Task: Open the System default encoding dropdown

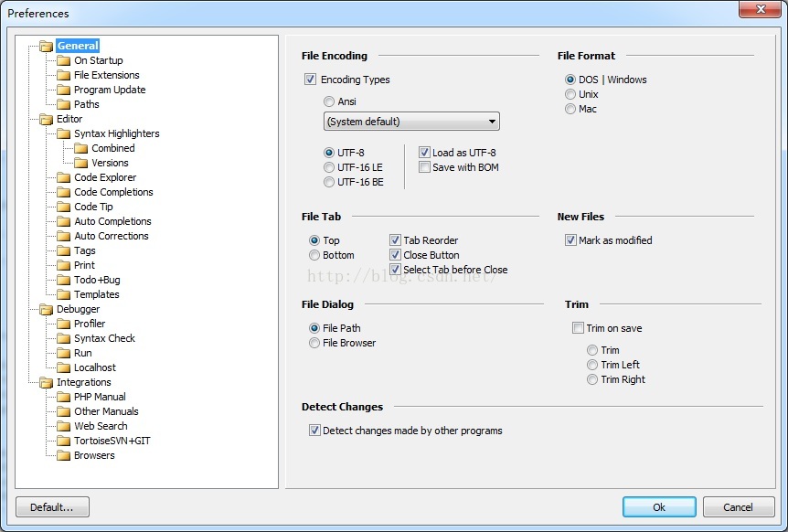Action: click(x=411, y=122)
